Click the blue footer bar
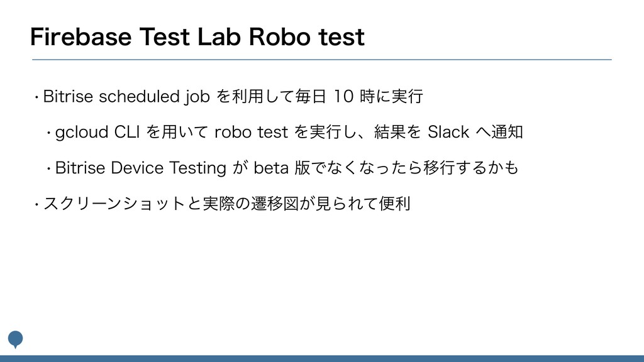 322,358
